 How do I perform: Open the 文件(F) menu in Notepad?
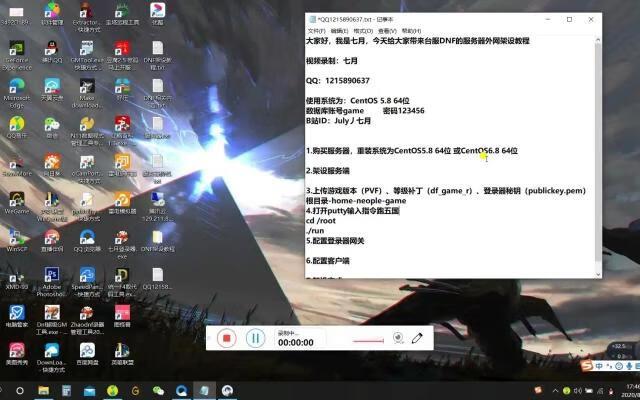[318, 31]
